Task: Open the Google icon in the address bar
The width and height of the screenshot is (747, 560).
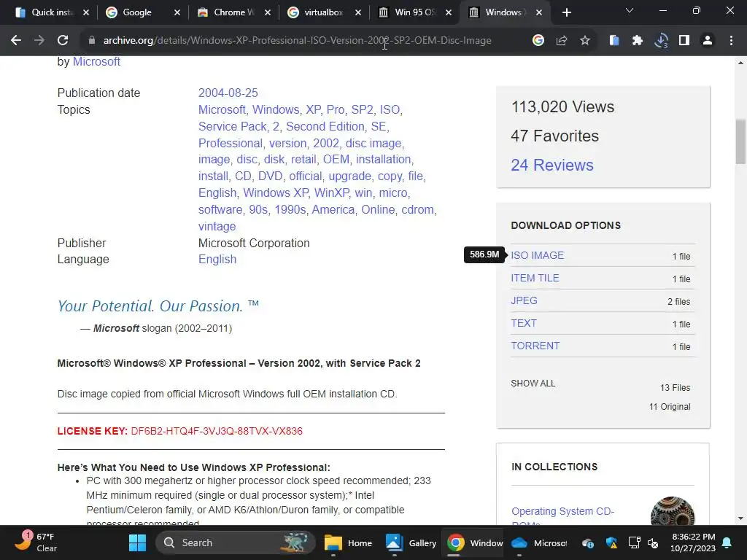Action: pyautogui.click(x=538, y=41)
